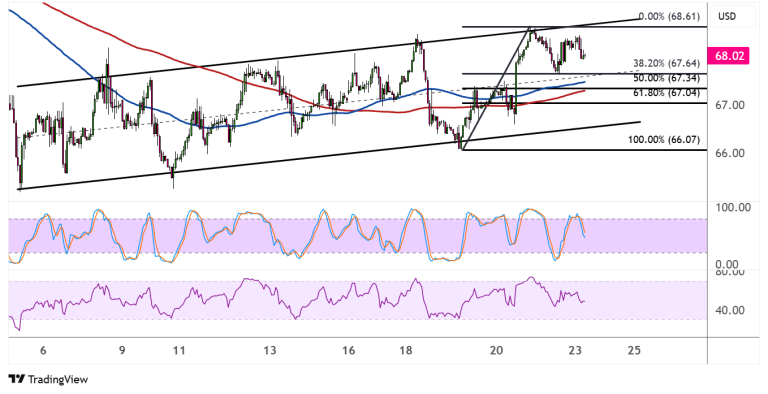Select the 0.00% (68.61) Fibonacci label
Viewport: 768px width, 394px height.
(670, 17)
